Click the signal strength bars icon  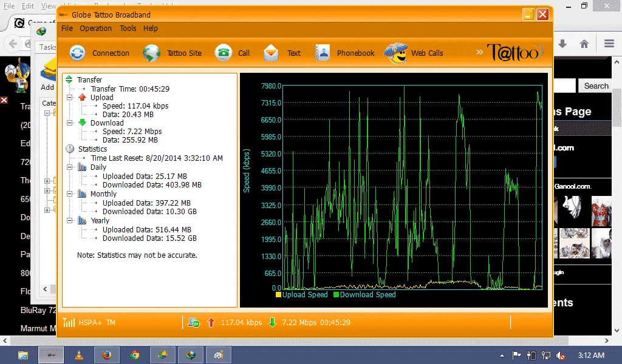[69, 322]
